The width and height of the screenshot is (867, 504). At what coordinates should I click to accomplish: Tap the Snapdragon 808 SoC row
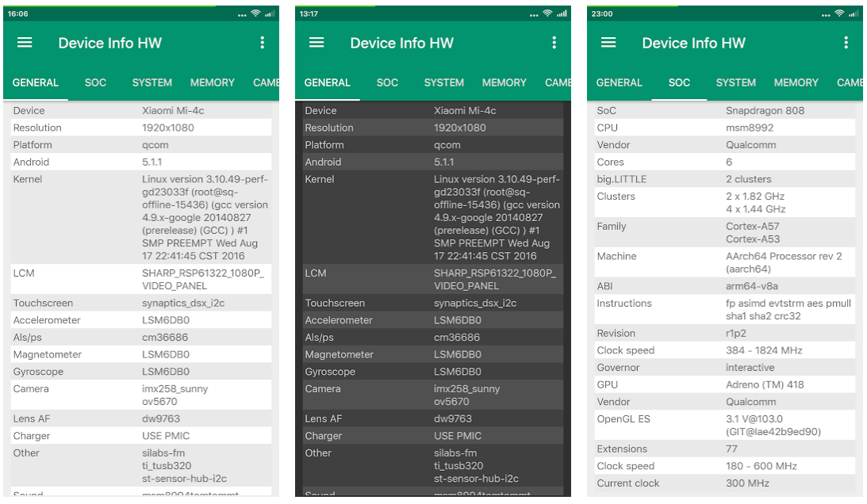724,111
